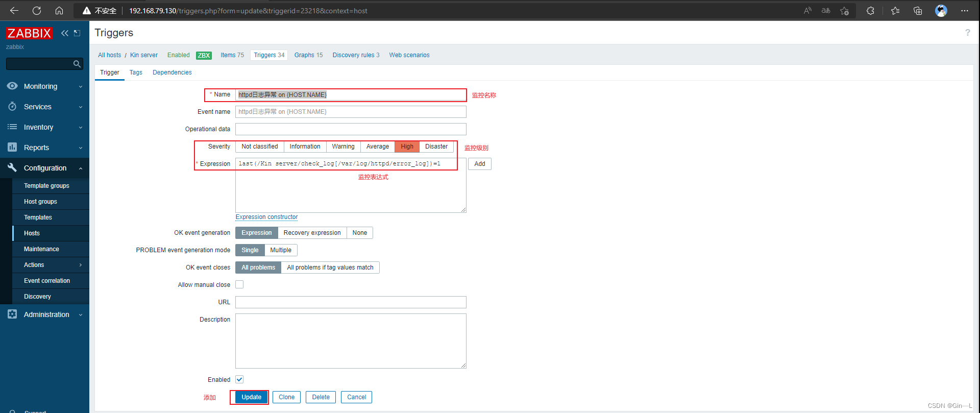The height and width of the screenshot is (413, 980).
Task: Switch to the Tags tab
Action: coord(136,72)
